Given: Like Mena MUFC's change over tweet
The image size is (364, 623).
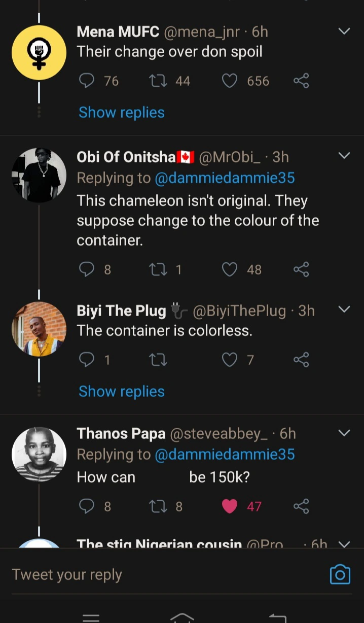Looking at the screenshot, I should point(230,81).
